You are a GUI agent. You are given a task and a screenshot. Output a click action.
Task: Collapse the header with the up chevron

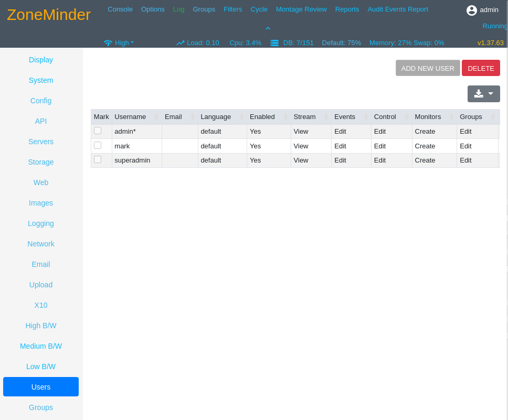click(x=268, y=28)
